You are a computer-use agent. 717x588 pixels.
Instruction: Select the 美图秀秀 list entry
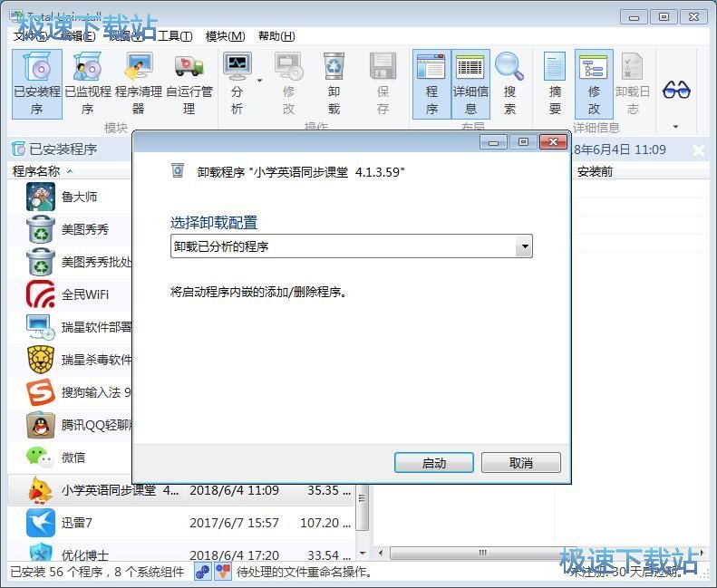[85, 229]
